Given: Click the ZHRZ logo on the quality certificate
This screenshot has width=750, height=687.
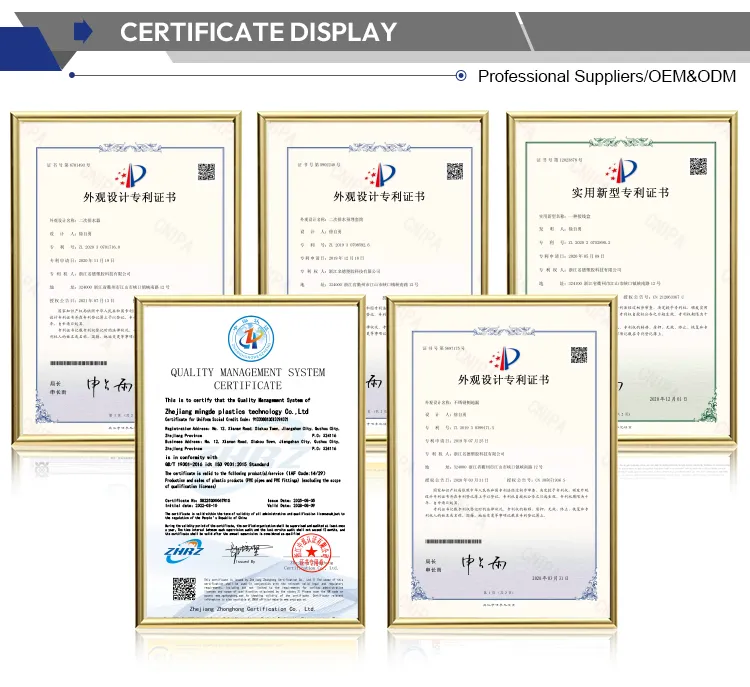Looking at the screenshot, I should point(184,551).
